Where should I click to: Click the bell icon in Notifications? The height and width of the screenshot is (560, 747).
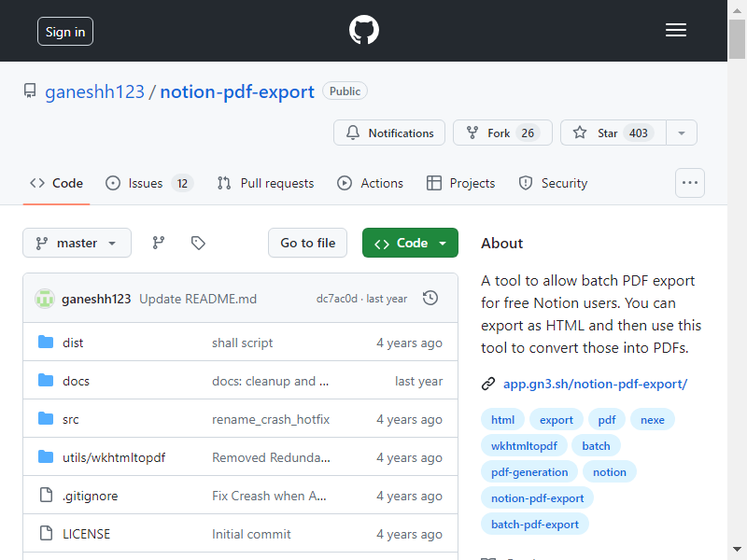click(x=353, y=133)
